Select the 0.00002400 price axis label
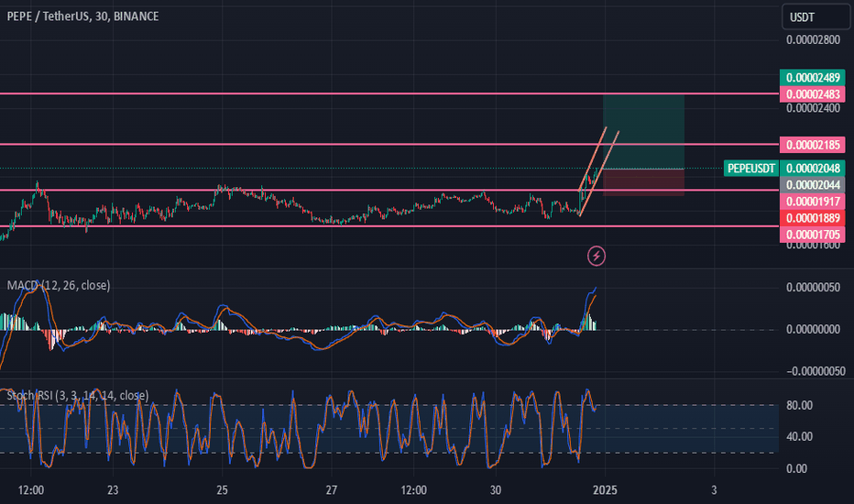 pyautogui.click(x=813, y=108)
